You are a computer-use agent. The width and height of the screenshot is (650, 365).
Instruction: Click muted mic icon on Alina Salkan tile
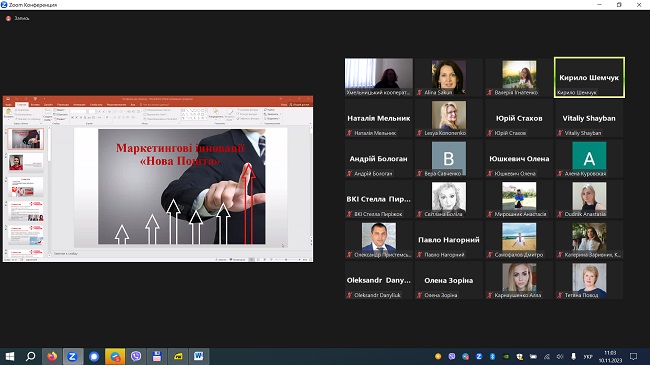point(420,92)
